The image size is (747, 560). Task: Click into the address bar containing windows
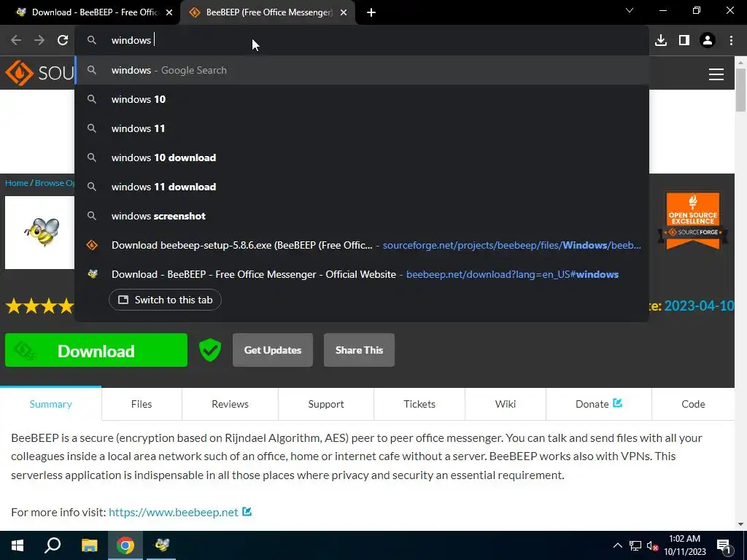pyautogui.click(x=362, y=40)
